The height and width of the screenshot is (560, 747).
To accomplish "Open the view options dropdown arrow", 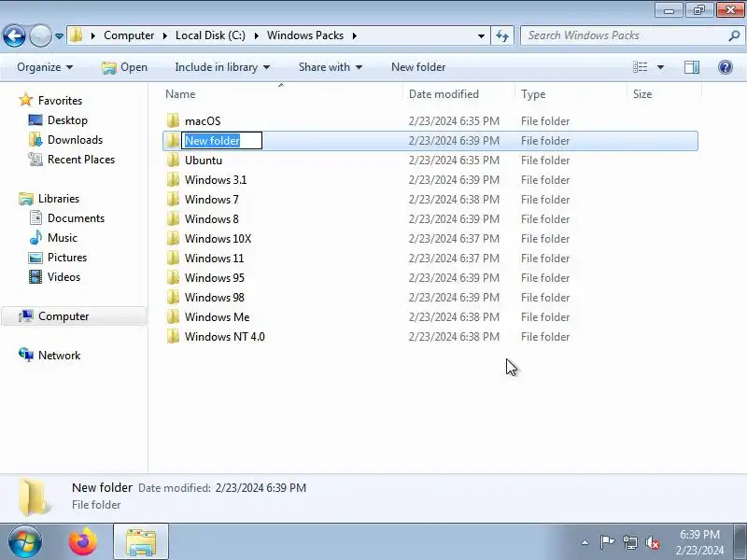I will [x=660, y=67].
